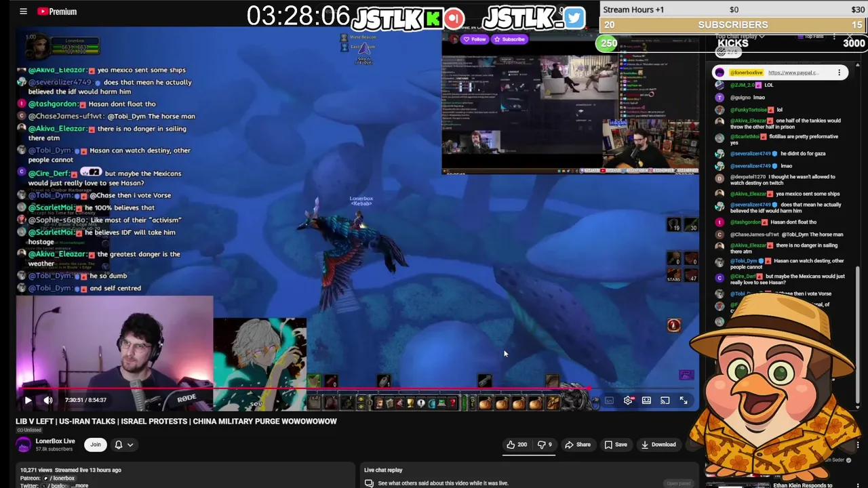Image resolution: width=868 pixels, height=488 pixels.
Task: Share this video
Action: (578, 445)
